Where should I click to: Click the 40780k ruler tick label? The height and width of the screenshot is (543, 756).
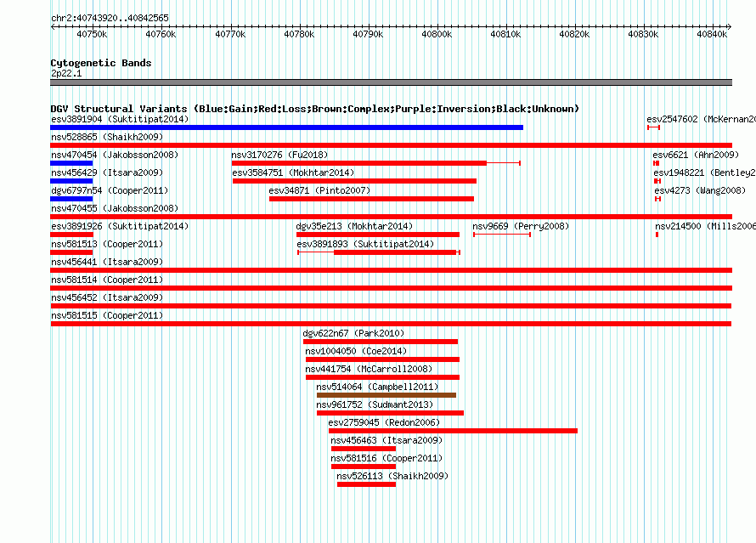pyautogui.click(x=299, y=34)
